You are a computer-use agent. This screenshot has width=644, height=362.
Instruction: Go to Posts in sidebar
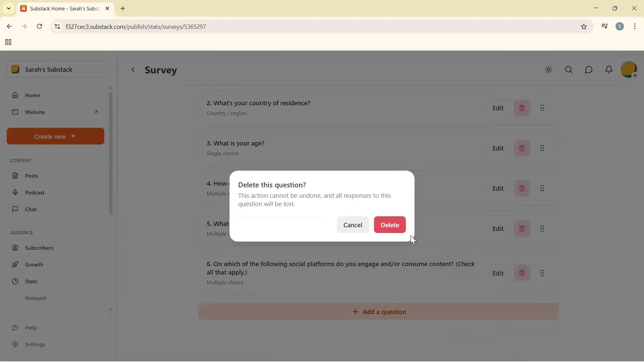[32, 176]
